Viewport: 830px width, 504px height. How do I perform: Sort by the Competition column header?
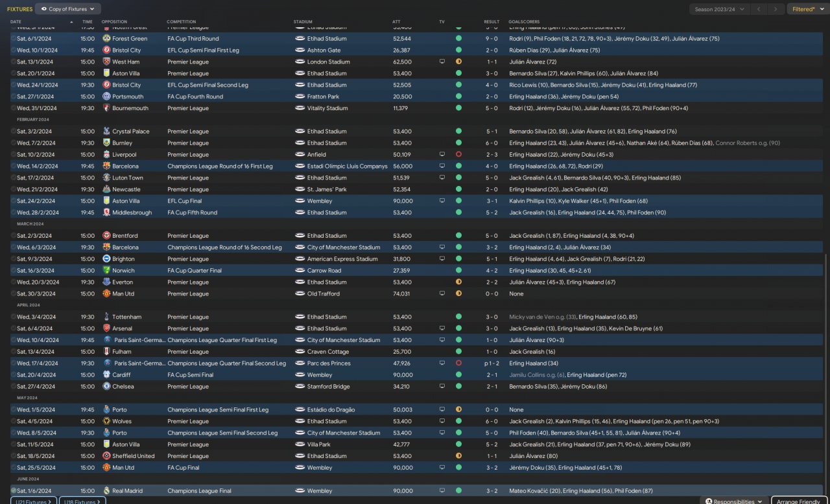(x=181, y=22)
